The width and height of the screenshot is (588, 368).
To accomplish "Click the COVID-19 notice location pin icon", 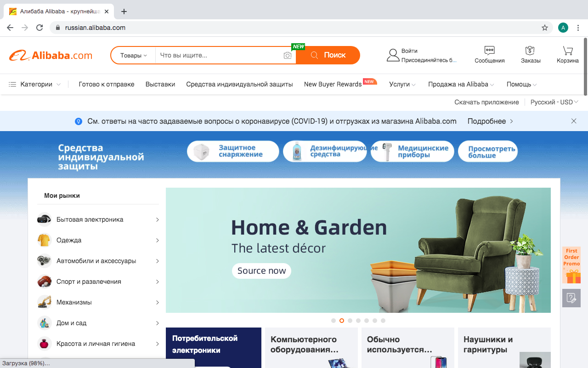I will tap(79, 121).
